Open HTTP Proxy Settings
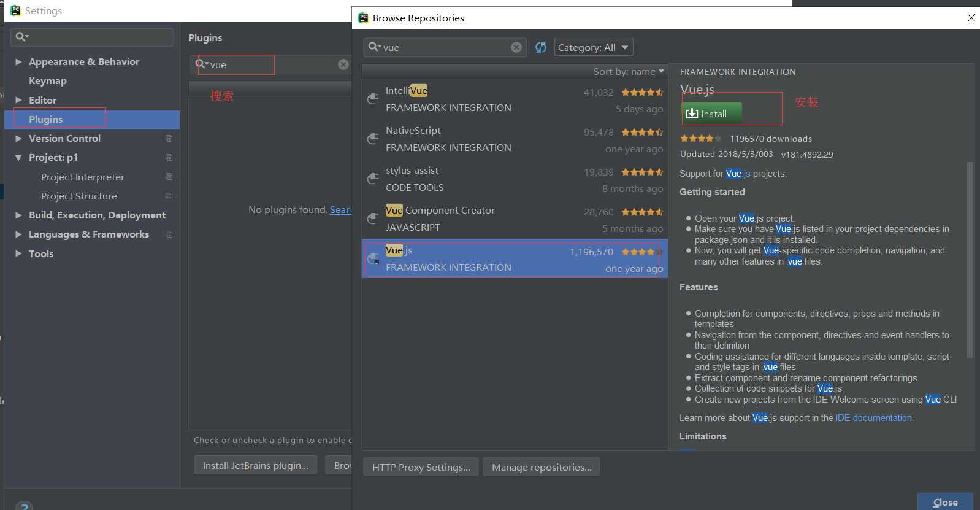980x510 pixels. point(421,467)
